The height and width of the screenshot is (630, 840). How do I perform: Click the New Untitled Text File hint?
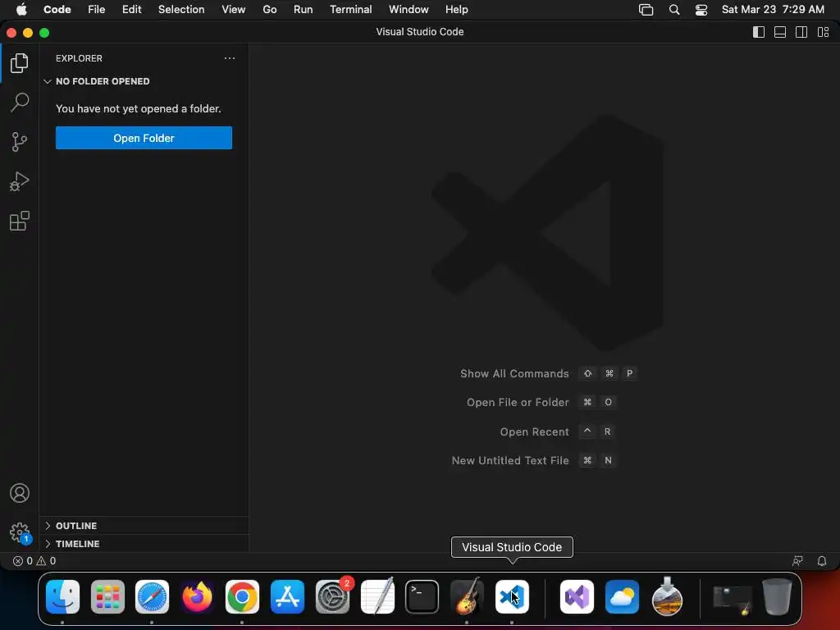(534, 461)
